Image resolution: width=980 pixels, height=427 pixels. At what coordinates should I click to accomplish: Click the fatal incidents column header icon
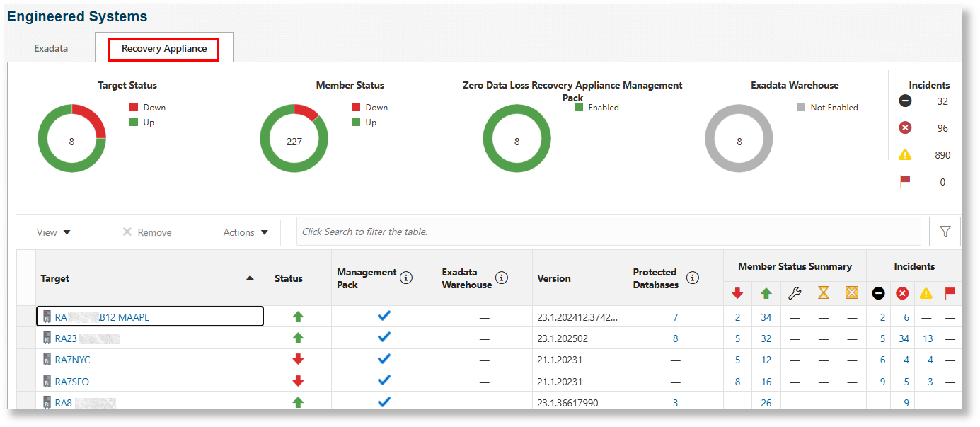[x=879, y=293]
